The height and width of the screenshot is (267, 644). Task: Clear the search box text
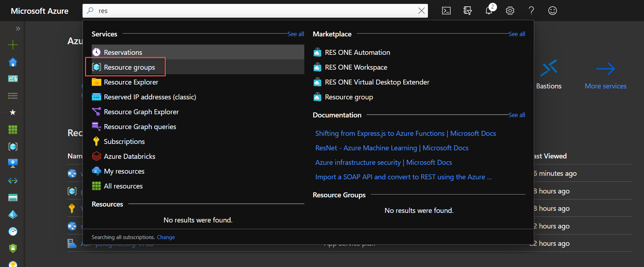point(421,11)
